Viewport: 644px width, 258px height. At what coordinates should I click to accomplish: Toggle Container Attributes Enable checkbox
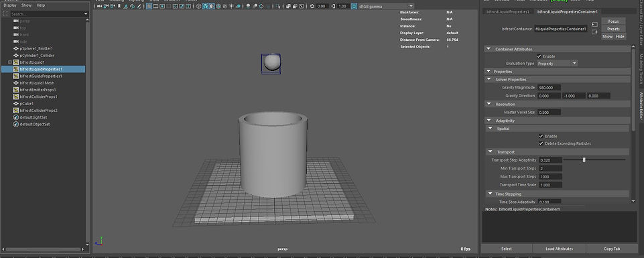[x=539, y=56]
